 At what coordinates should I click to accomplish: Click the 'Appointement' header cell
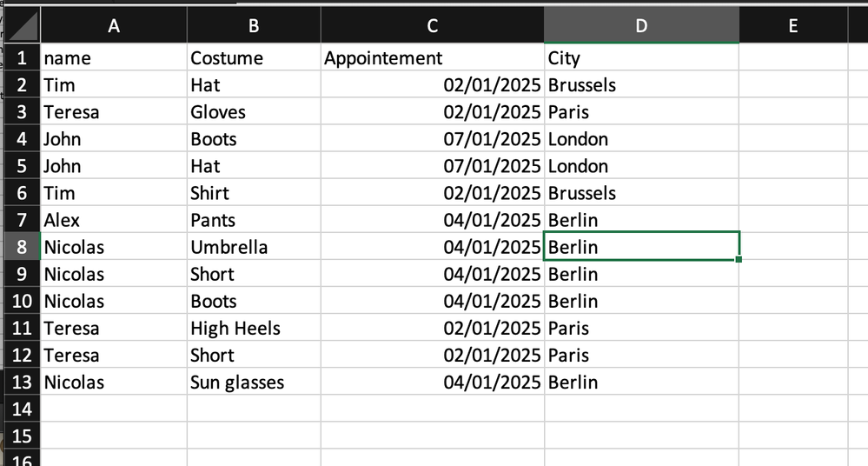[x=432, y=58]
